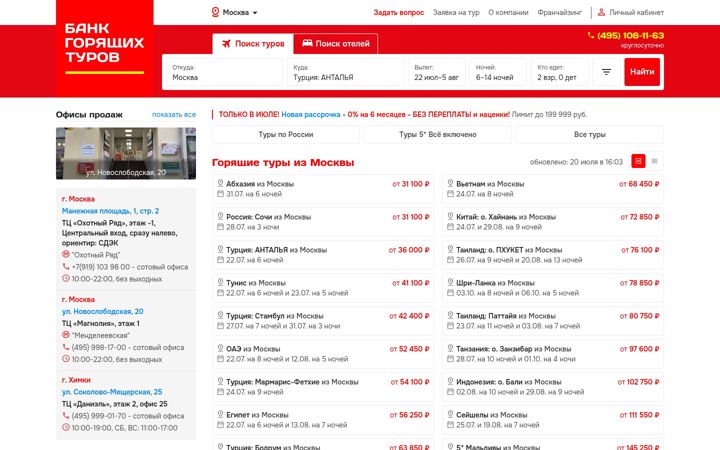Click the Найти search button
The image size is (720, 450).
point(642,72)
